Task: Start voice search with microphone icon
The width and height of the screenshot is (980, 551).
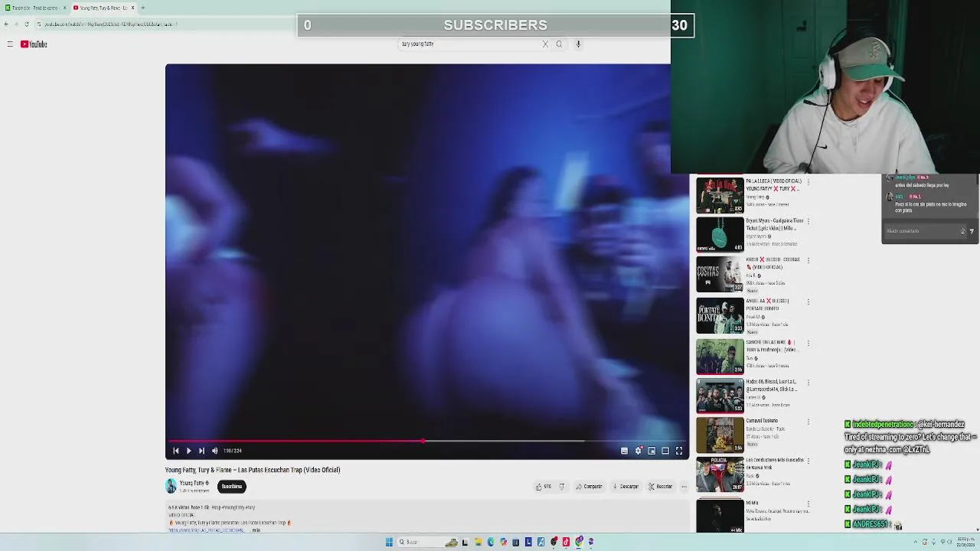Action: tap(578, 44)
